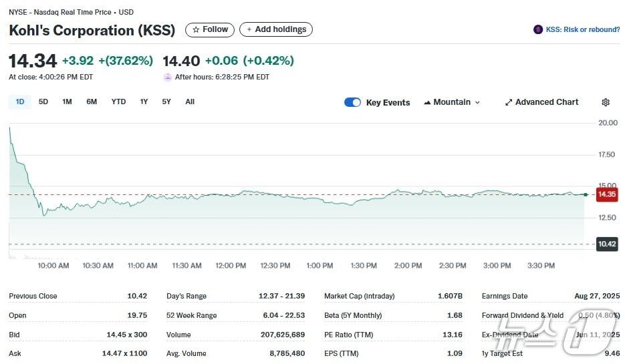This screenshot has height=364, width=625.
Task: View the 5Y chart range
Action: [166, 102]
